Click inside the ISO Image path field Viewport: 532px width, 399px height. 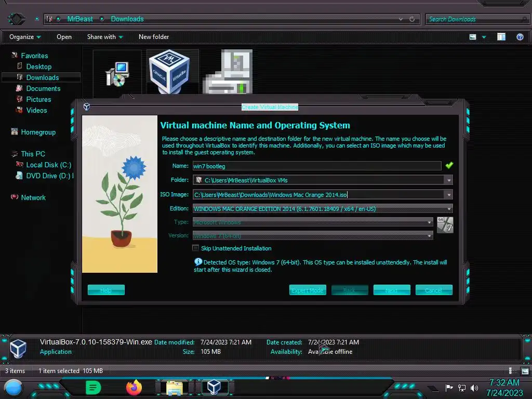[318, 195]
